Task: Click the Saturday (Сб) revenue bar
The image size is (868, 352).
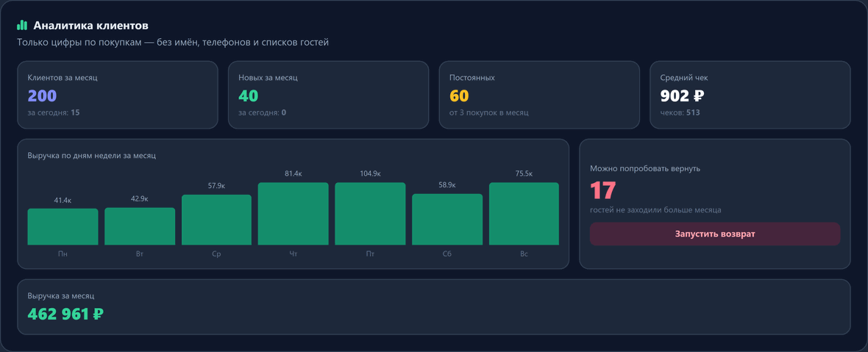Action: point(447,219)
